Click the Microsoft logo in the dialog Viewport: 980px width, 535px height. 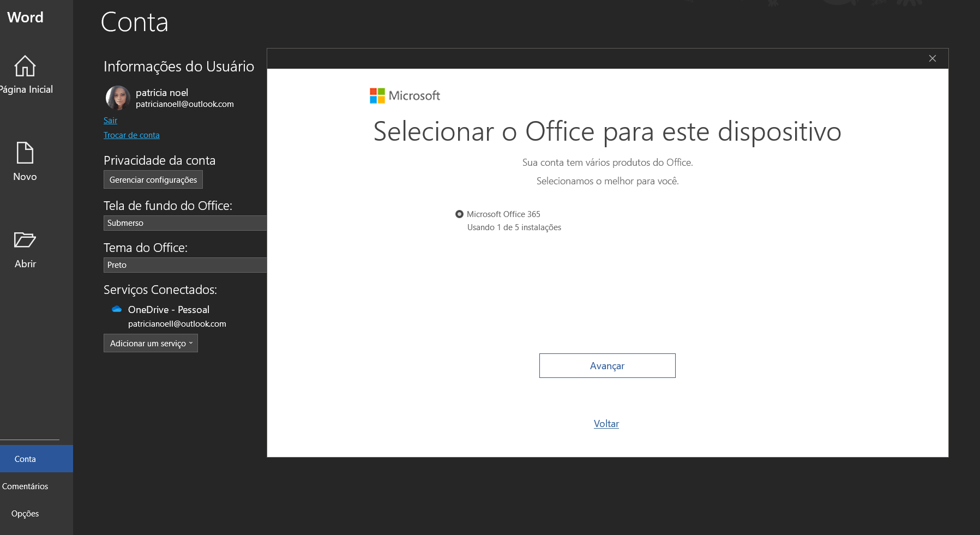405,96
